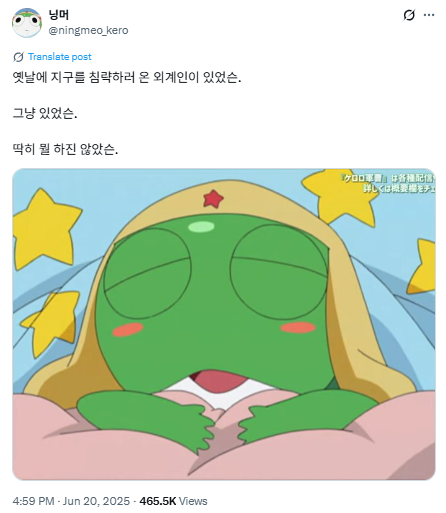Open the attached Keroro anime image
The height and width of the screenshot is (513, 446).
(224, 324)
